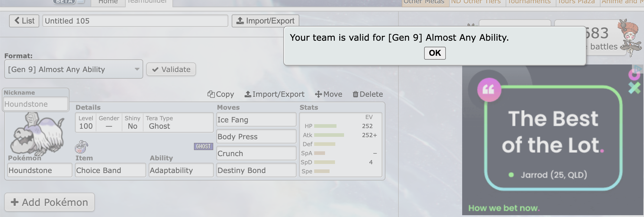Viewport: 644px width, 217px height.
Task: Click the Gender detail cell
Action: 109,123
